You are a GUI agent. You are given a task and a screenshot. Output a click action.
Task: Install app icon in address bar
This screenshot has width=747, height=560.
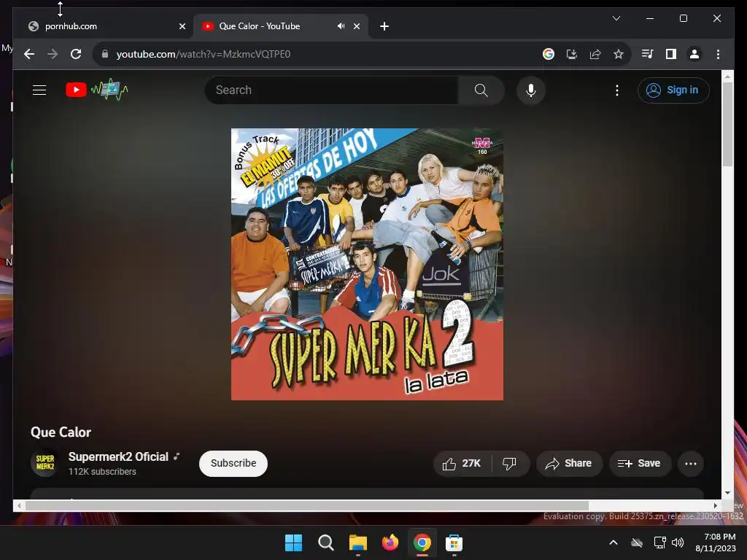point(572,54)
